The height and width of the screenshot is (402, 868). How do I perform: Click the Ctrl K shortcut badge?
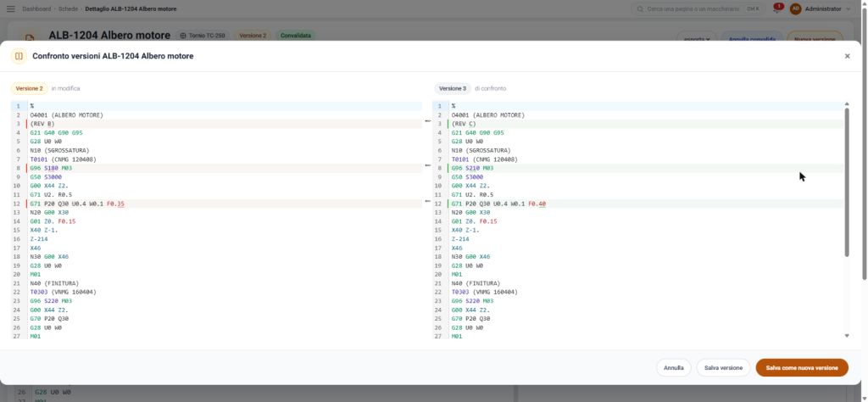(753, 8)
